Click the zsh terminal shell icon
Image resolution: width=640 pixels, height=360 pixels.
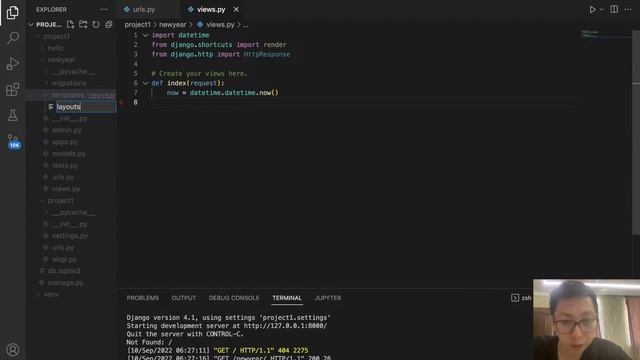coord(515,298)
